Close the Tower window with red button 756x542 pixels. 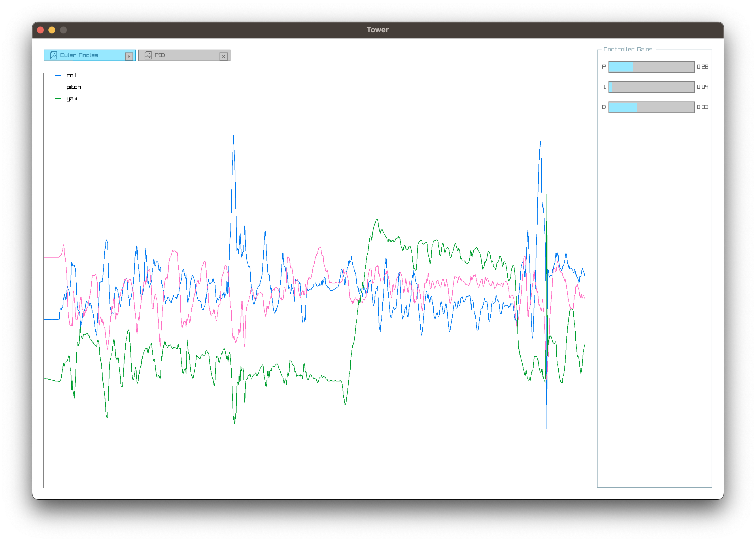click(41, 30)
